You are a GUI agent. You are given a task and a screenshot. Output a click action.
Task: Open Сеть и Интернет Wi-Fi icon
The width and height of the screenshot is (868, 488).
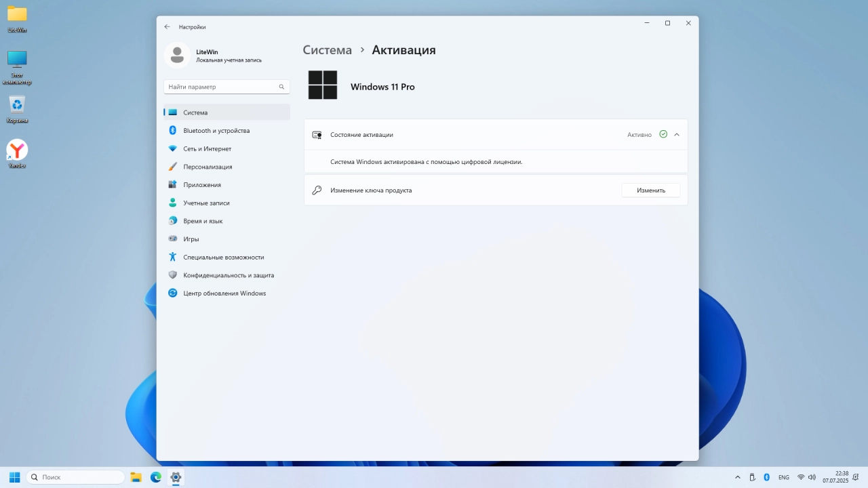click(173, 148)
